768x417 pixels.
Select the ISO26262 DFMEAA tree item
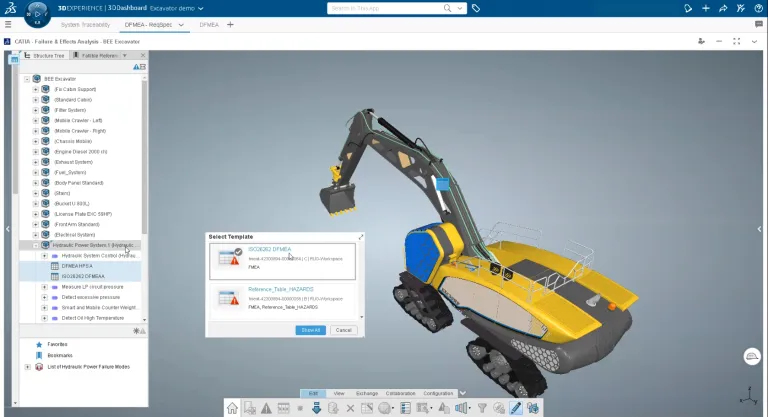[82, 276]
